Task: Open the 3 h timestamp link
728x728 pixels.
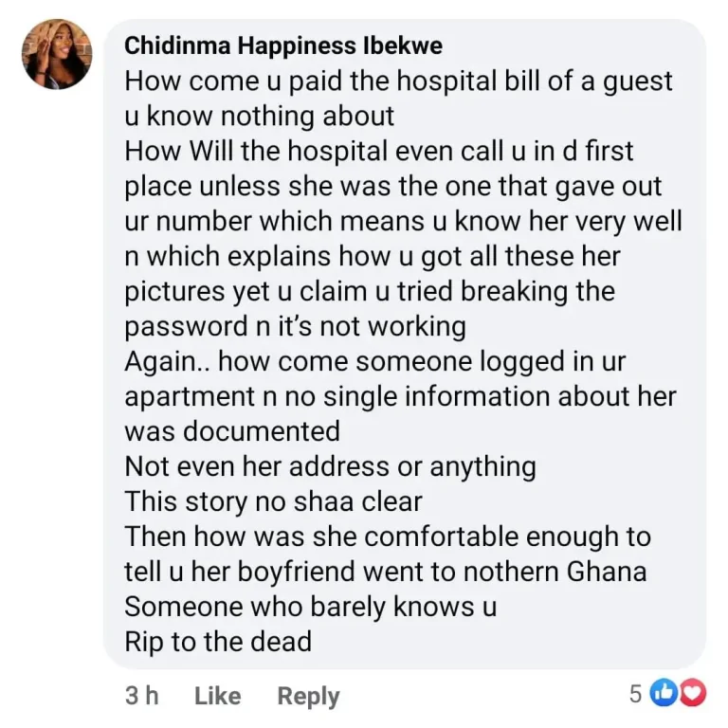Action: pyautogui.click(x=142, y=696)
